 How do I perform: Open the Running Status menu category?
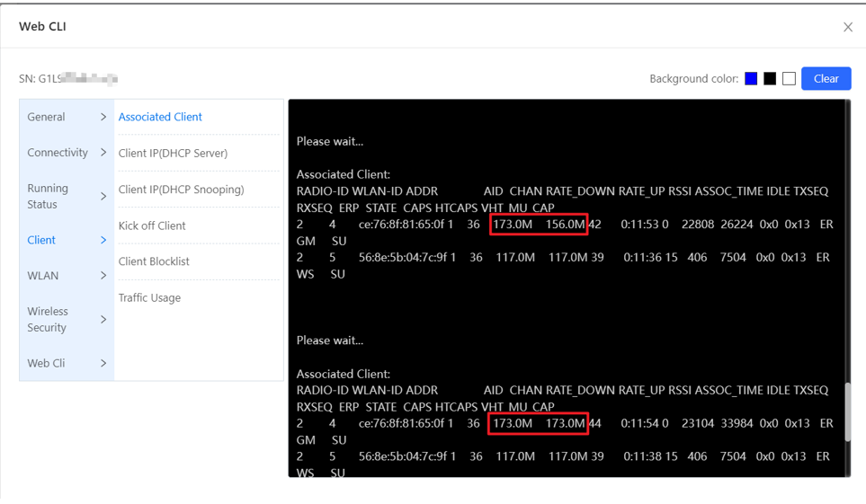point(48,196)
